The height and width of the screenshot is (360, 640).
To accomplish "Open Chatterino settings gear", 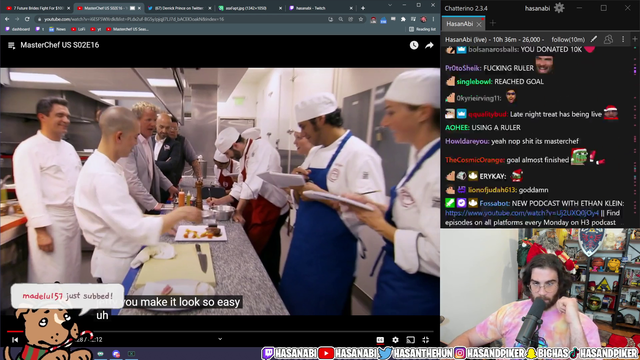I will coord(559,8).
